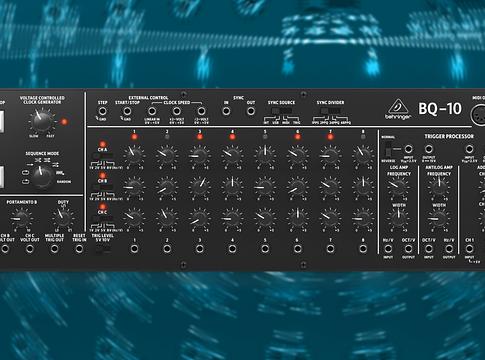Adjust the Log Amp Width knob

coord(398,218)
